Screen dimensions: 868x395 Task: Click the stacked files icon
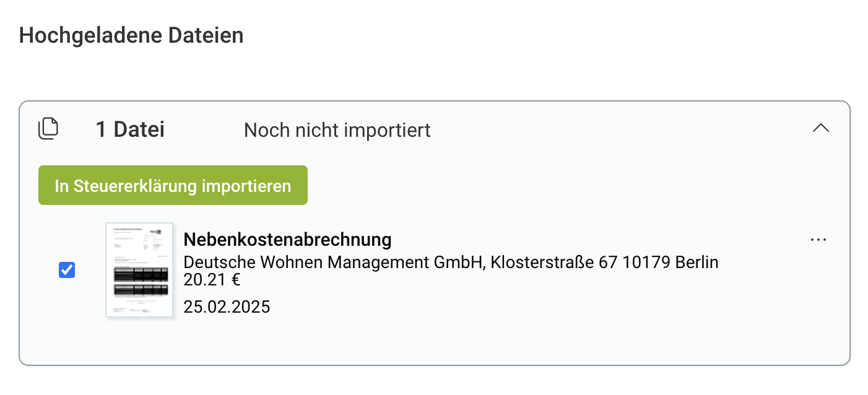pyautogui.click(x=48, y=129)
